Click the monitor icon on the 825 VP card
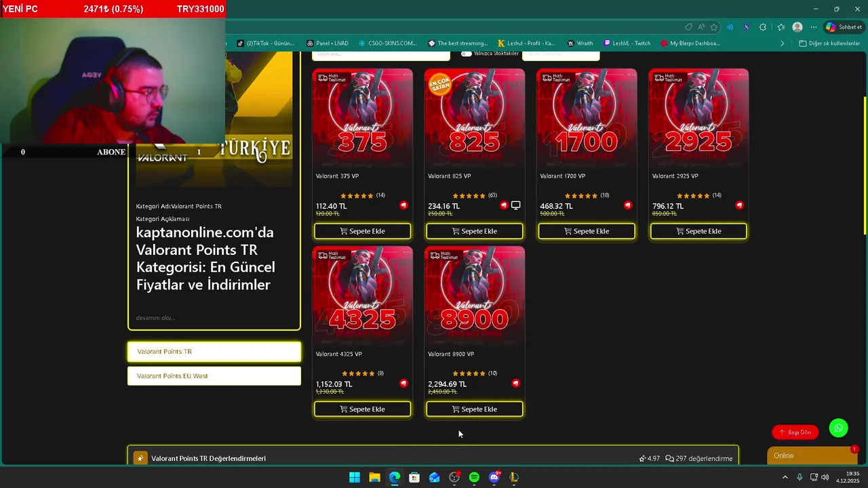 [515, 205]
